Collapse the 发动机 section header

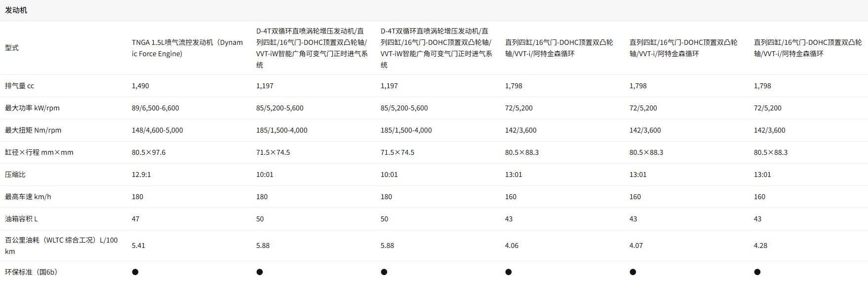tap(16, 10)
